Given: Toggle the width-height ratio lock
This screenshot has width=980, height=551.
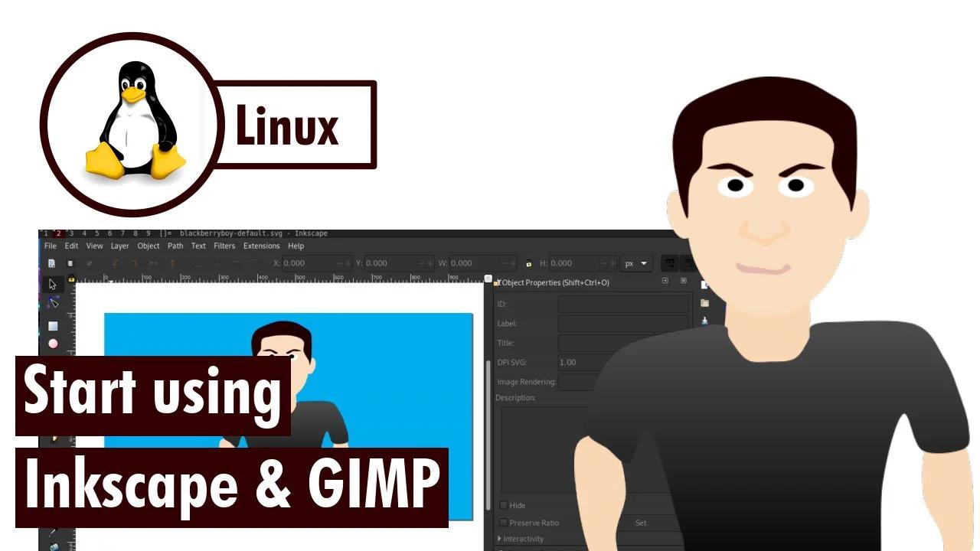Looking at the screenshot, I should pos(528,263).
